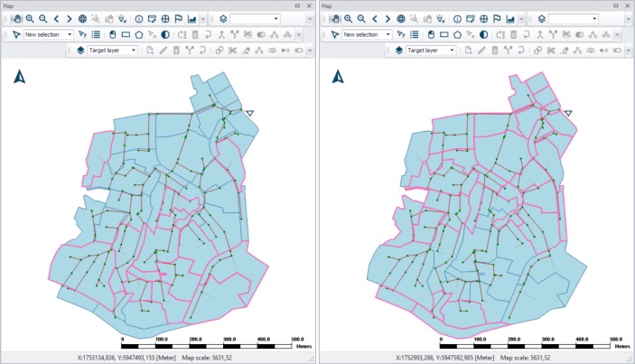Click select arrow tool in left map

pos(16,35)
